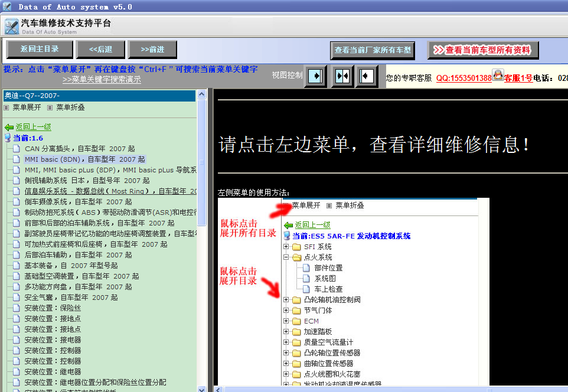This screenshot has width=568, height=392.
Task: Click the 返回主目录 button
Action: tap(40, 49)
